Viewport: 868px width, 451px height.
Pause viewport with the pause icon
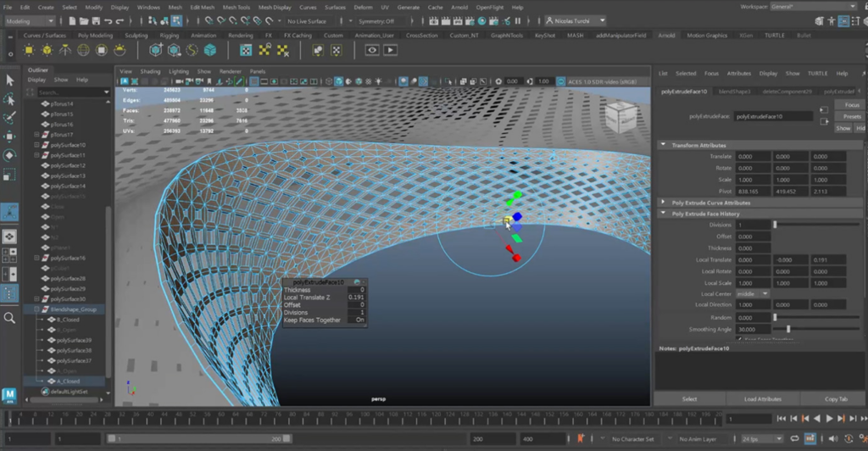point(518,21)
